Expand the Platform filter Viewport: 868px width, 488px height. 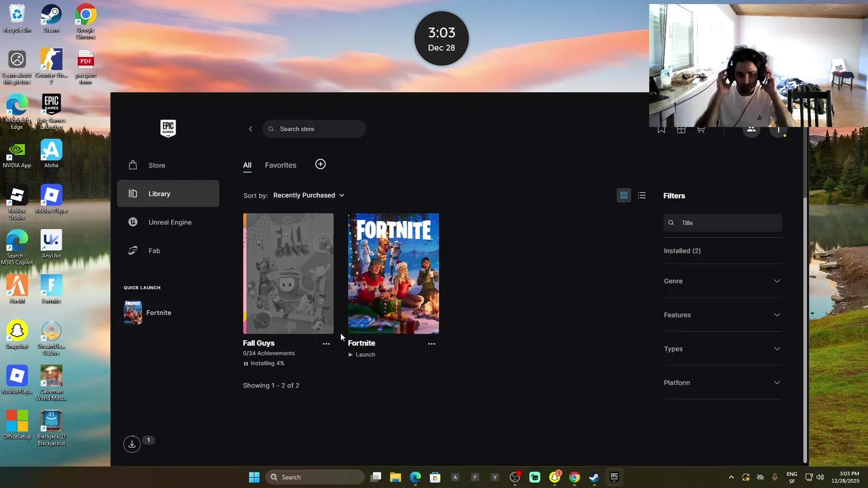point(722,383)
